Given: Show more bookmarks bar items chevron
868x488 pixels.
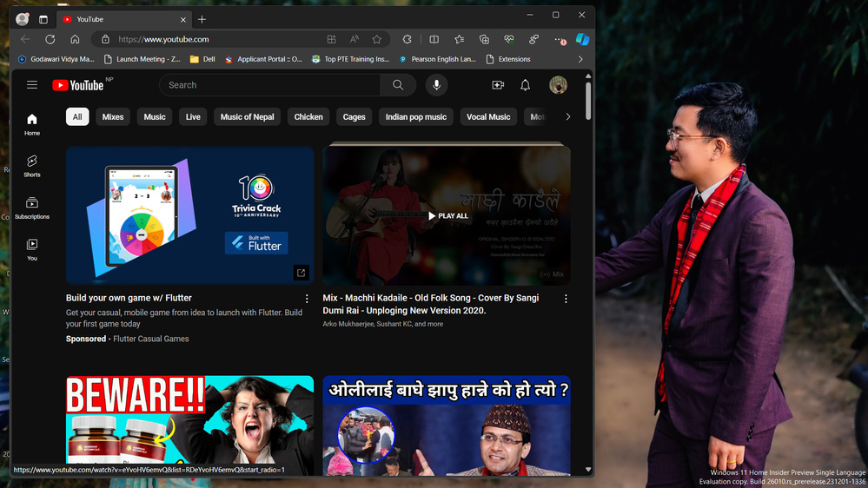Looking at the screenshot, I should tap(580, 59).
